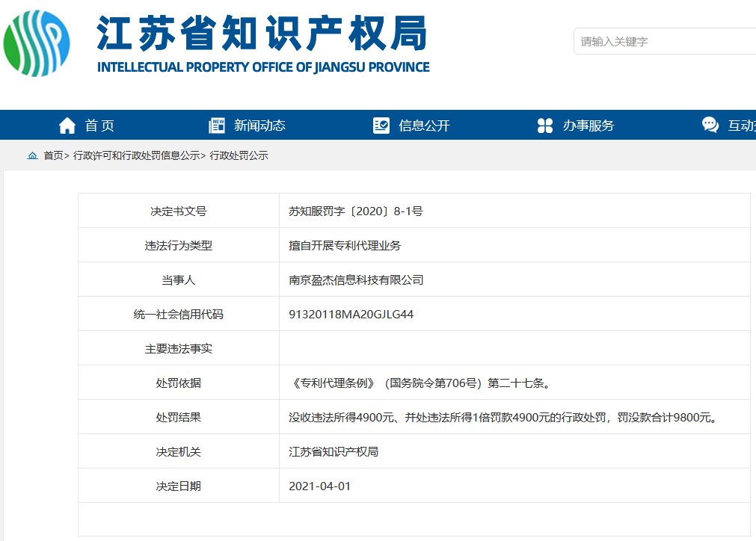The width and height of the screenshot is (756, 541).
Task: Select the date 2021-04-01
Action: click(319, 486)
